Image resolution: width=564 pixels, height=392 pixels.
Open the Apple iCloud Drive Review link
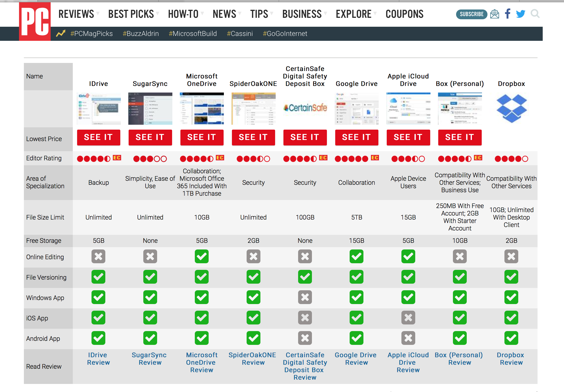408,362
